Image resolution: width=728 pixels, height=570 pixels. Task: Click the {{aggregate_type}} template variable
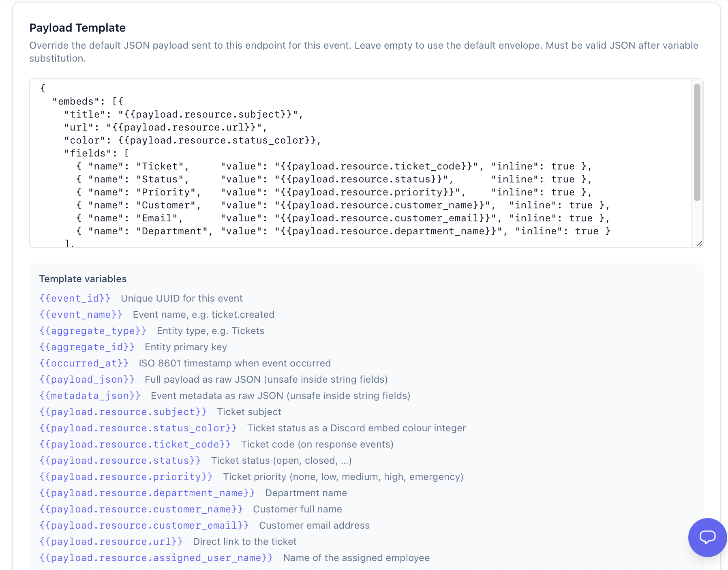pyautogui.click(x=93, y=331)
